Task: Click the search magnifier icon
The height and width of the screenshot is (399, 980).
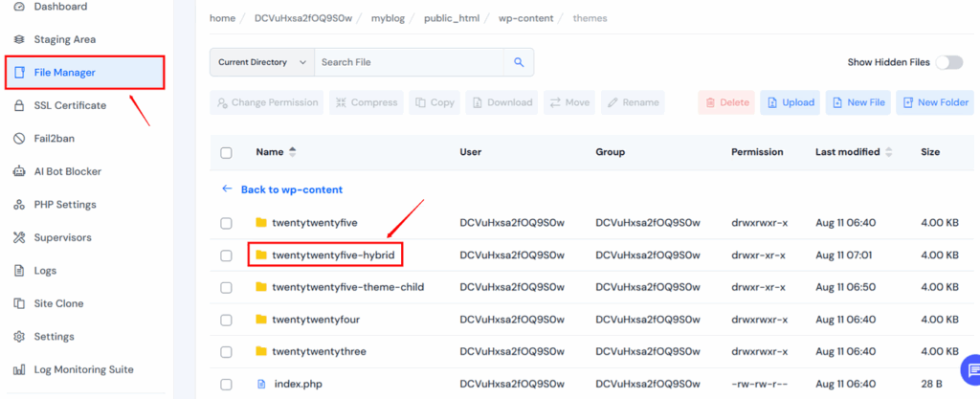Action: click(x=519, y=62)
